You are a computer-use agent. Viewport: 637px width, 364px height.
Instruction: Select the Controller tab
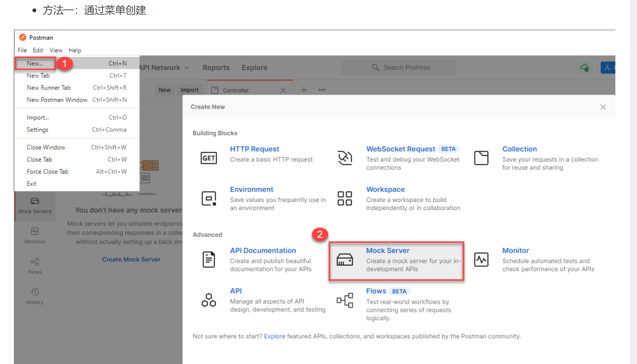click(x=250, y=90)
